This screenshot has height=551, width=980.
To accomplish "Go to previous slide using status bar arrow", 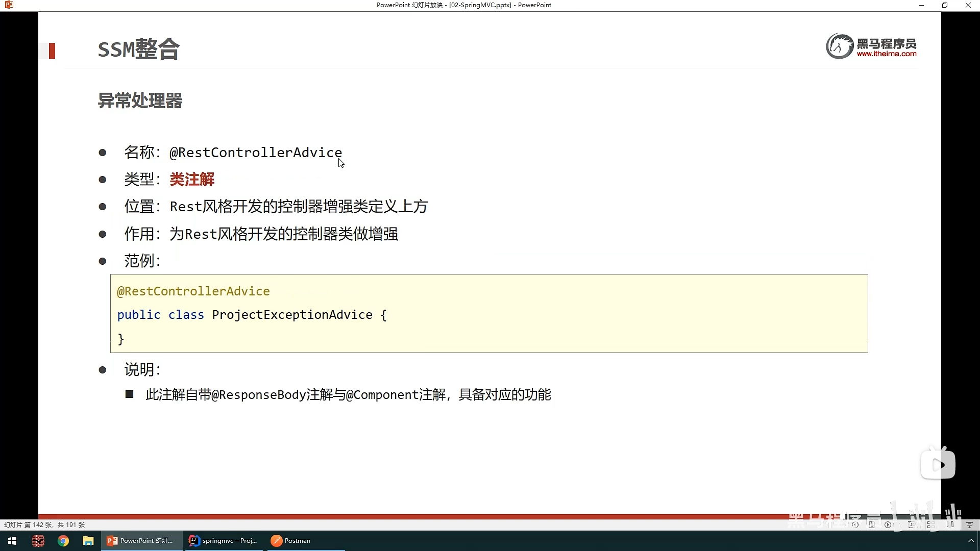I will (x=855, y=524).
